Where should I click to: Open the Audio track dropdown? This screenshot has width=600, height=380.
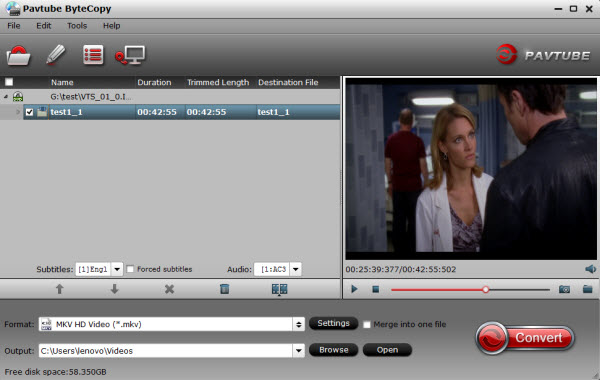[295, 269]
